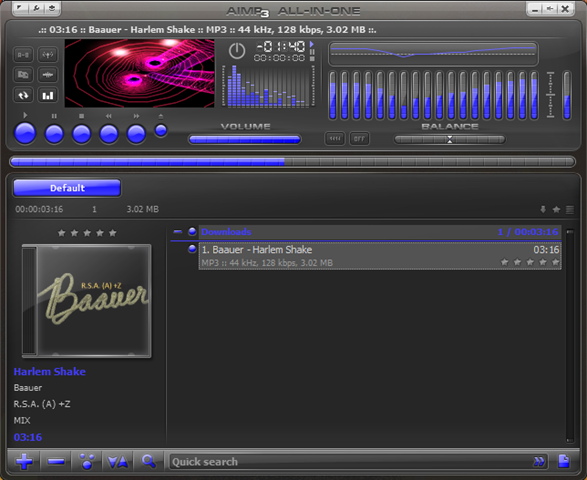This screenshot has width=587, height=480.
Task: Go to previous track with rewind button
Action: pyautogui.click(x=109, y=134)
